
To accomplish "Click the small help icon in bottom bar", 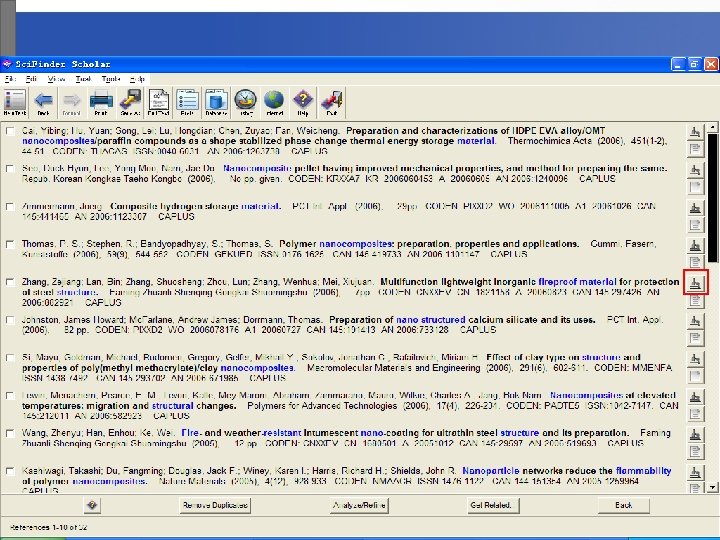I will pyautogui.click(x=92, y=505).
